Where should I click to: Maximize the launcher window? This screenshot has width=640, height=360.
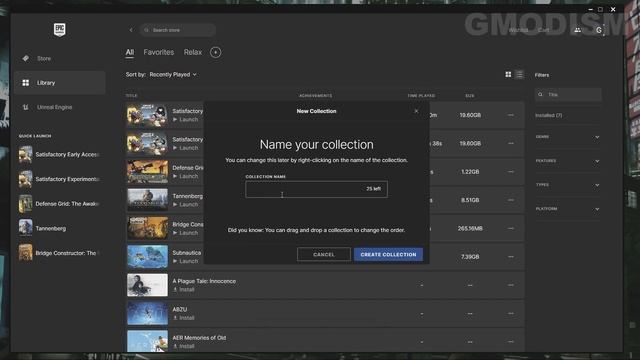coord(600,9)
